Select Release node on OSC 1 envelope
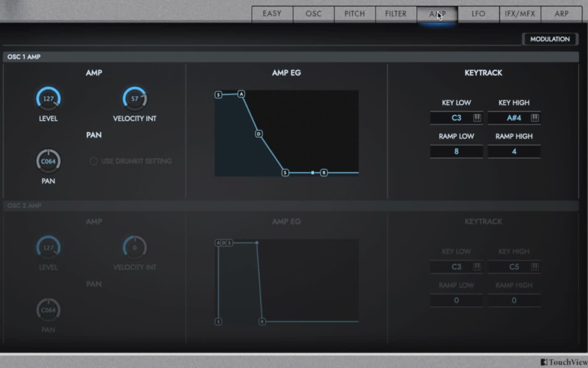 tap(324, 173)
